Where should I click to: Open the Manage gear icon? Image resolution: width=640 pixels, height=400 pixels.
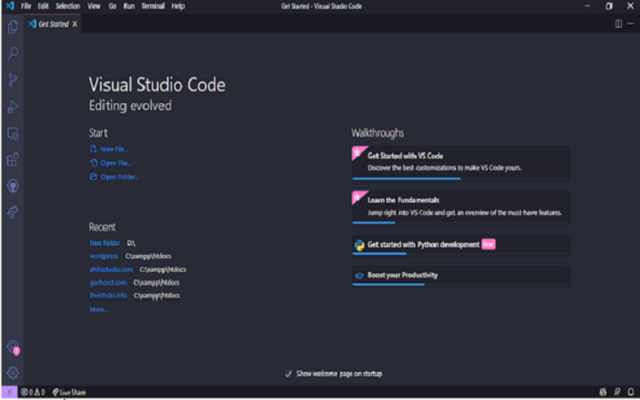[x=13, y=372]
